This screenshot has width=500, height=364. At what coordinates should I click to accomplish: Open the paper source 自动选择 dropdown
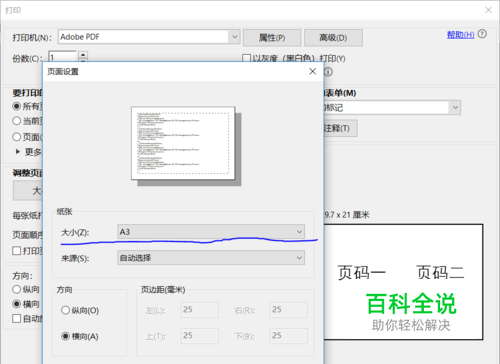point(211,258)
